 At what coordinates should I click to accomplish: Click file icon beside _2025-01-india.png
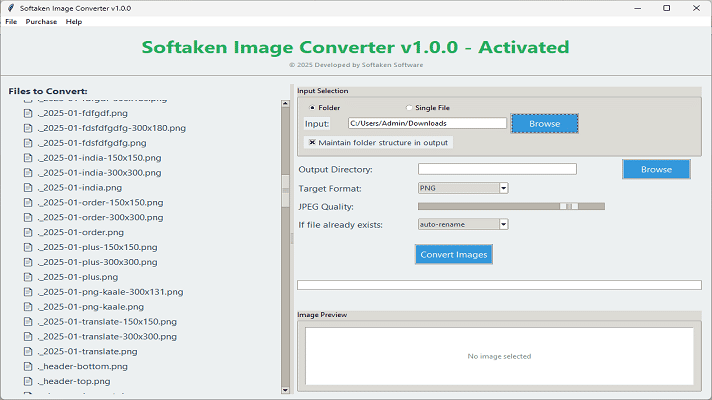(x=28, y=188)
